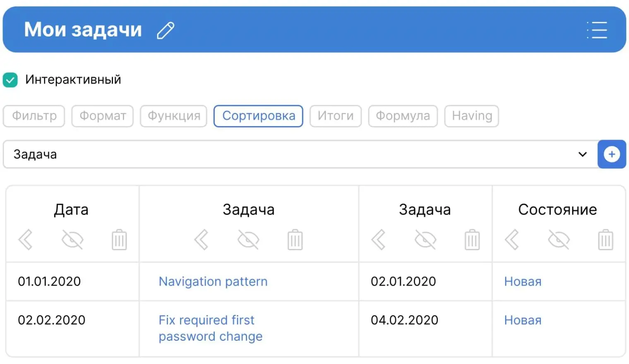Open the Navigation pattern task link
Image resolution: width=629 pixels, height=364 pixels.
(x=213, y=281)
